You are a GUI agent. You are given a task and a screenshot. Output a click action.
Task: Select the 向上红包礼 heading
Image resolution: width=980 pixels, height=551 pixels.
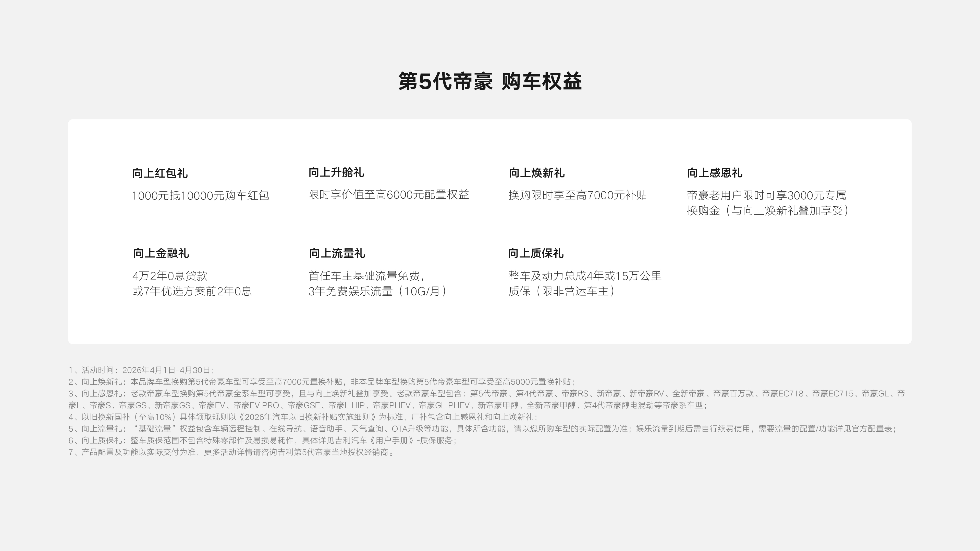(160, 173)
